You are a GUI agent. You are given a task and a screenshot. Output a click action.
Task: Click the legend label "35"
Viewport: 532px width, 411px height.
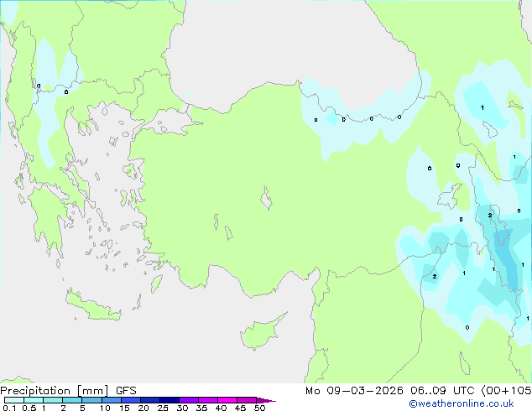click(x=201, y=408)
